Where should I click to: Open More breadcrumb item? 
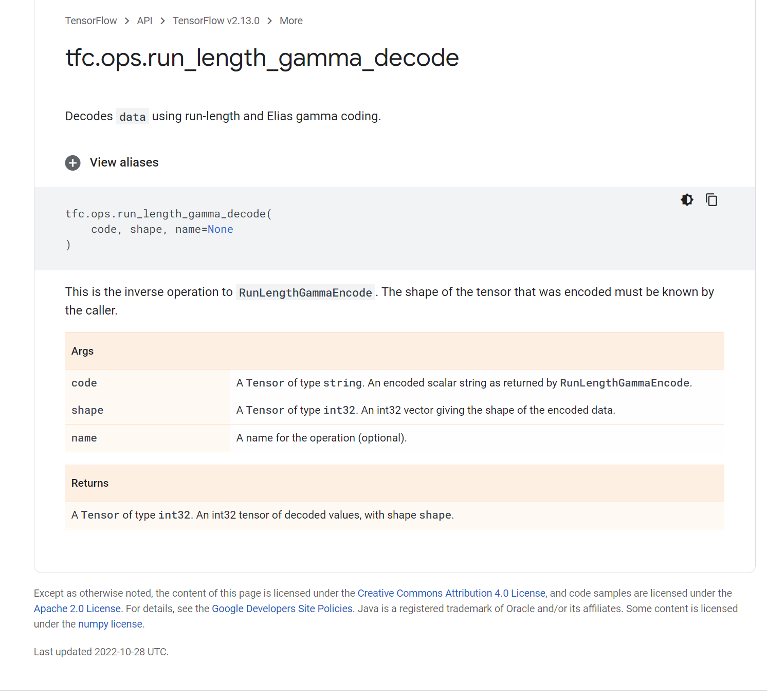click(291, 21)
